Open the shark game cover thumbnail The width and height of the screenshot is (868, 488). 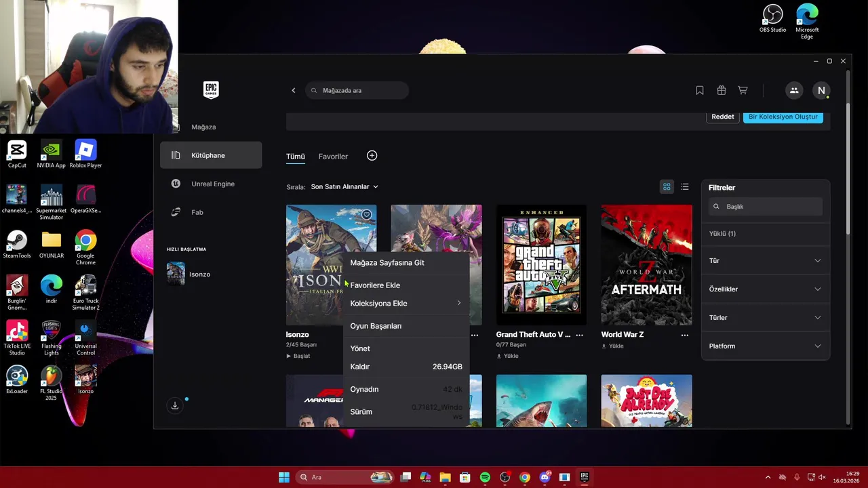[541, 401]
